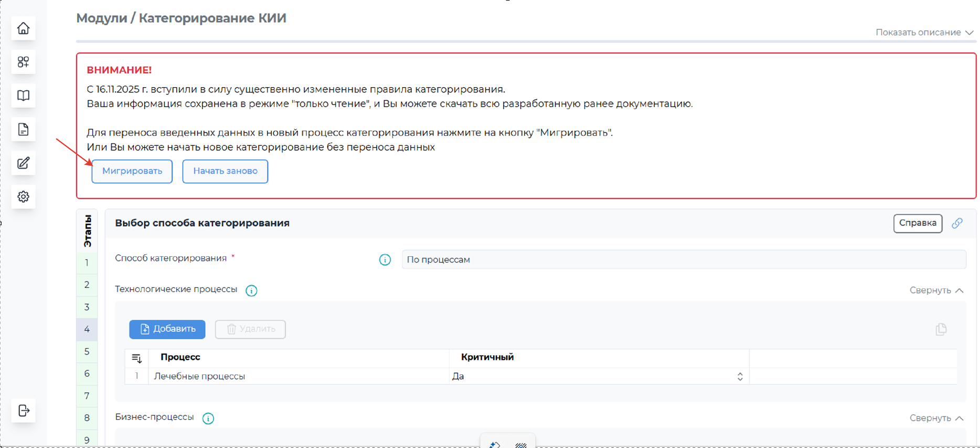Expand Показать описание
Image resolution: width=980 pixels, height=448 pixels.
click(x=924, y=33)
